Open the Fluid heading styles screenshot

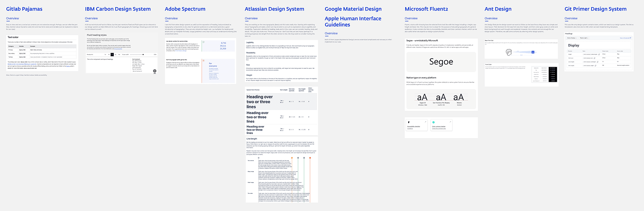(x=121, y=42)
